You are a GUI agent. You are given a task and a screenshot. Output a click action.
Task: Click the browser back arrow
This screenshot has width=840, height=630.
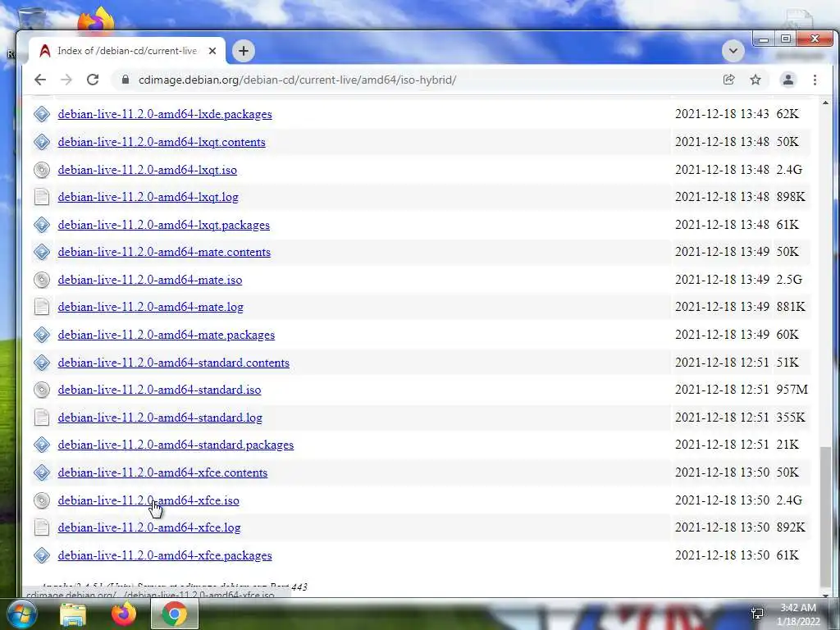pyautogui.click(x=40, y=80)
